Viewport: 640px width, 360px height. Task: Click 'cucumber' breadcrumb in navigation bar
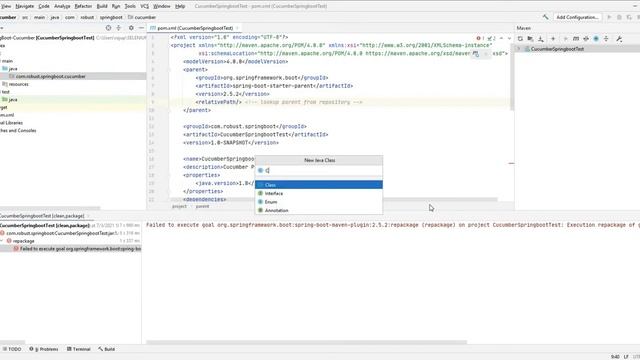142,17
